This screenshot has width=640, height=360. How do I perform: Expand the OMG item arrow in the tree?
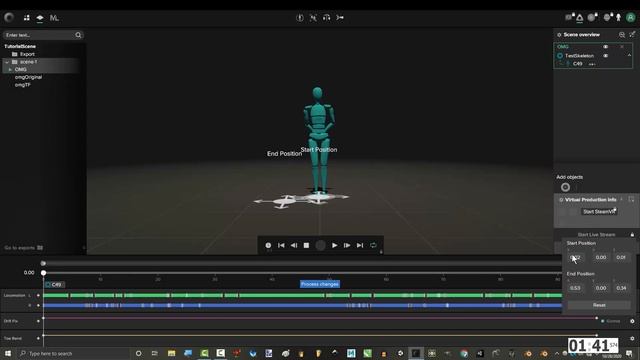pos(10,69)
